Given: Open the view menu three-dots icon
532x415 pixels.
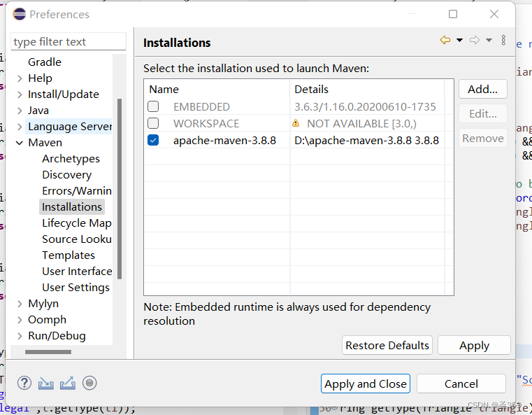Looking at the screenshot, I should 503,40.
